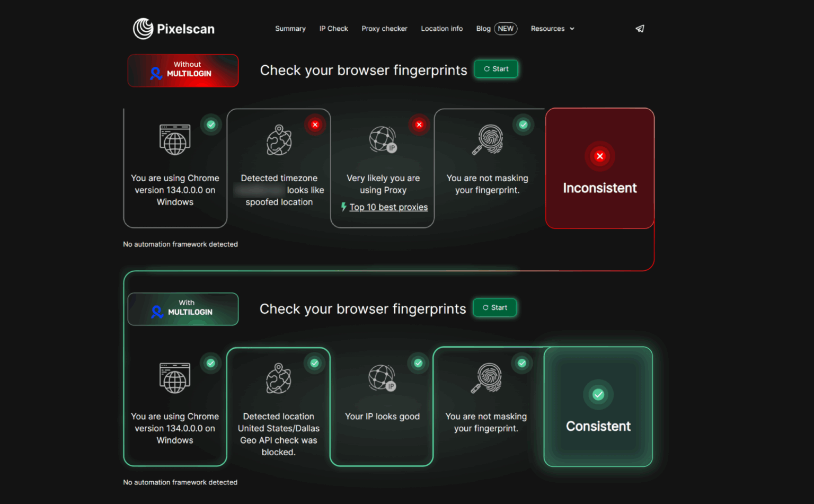Click the blue person icon in Without Multilogin badge
Image resolution: width=814 pixels, height=504 pixels.
(x=155, y=74)
